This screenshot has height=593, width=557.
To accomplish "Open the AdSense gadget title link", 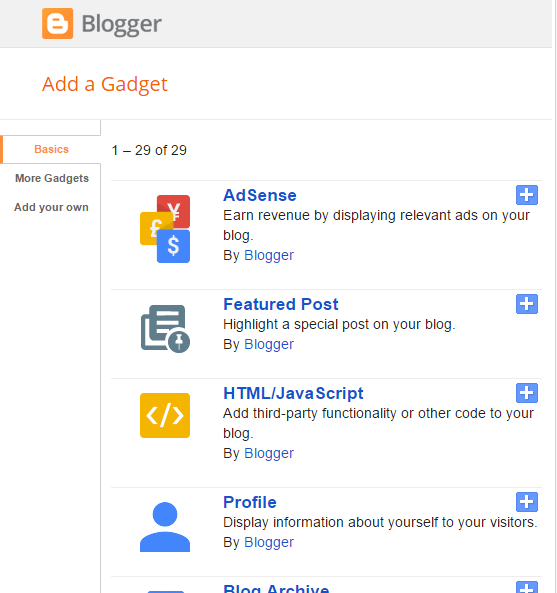I will click(x=260, y=196).
